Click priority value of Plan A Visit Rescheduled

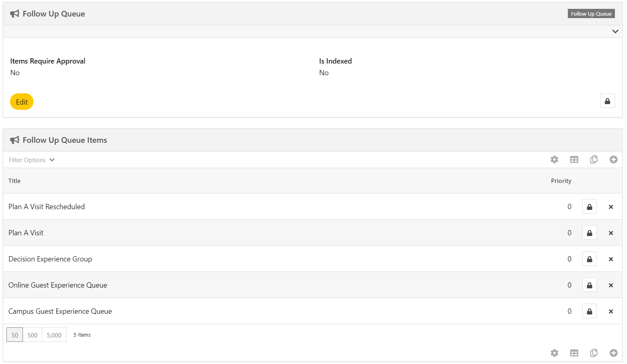coord(569,207)
